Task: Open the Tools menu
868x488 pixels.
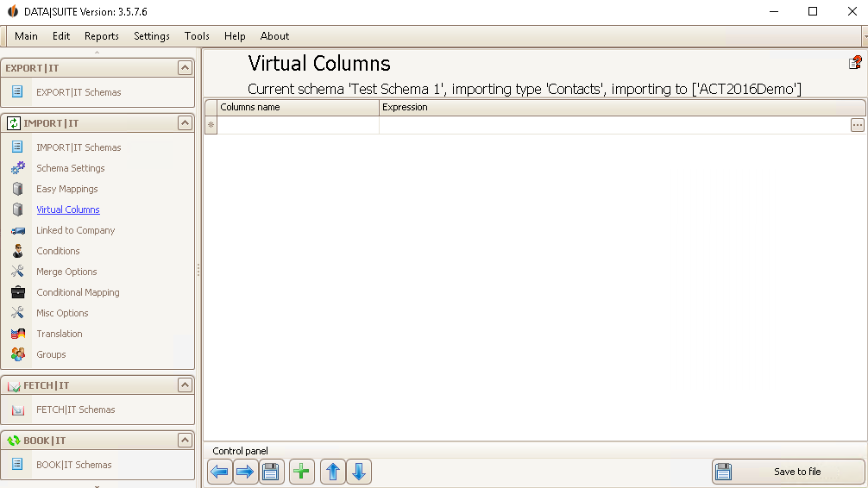Action: coord(197,36)
